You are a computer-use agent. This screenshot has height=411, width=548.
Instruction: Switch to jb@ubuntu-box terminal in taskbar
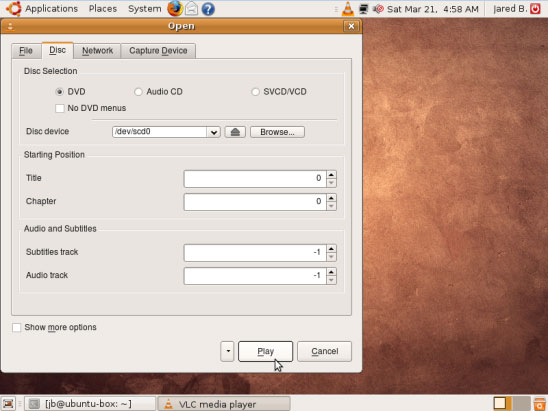91,404
